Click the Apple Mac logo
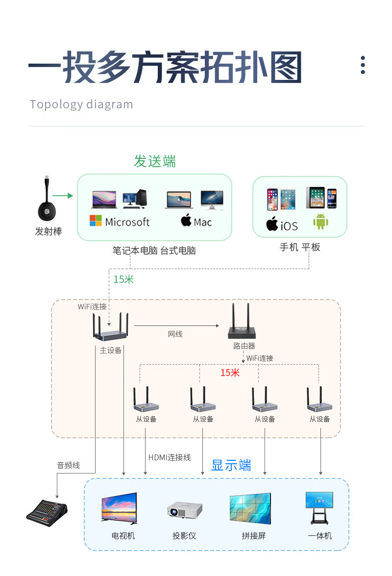The height and width of the screenshot is (576, 392). point(186,220)
